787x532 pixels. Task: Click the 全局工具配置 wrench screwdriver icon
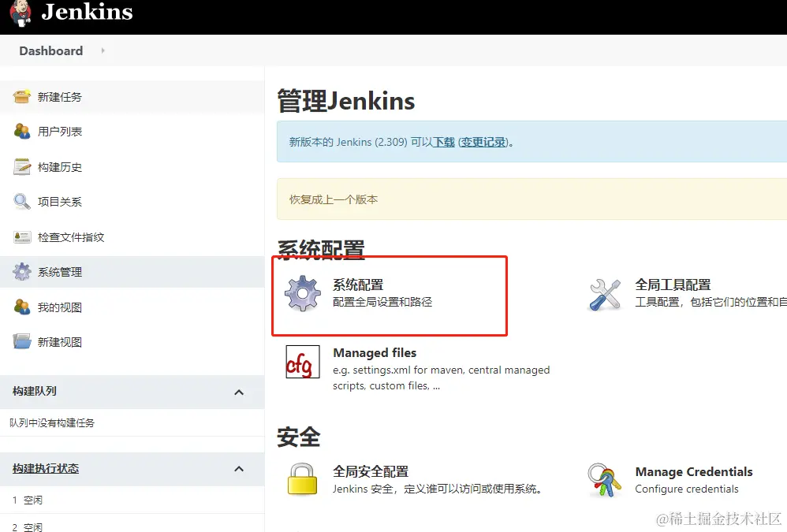click(606, 295)
